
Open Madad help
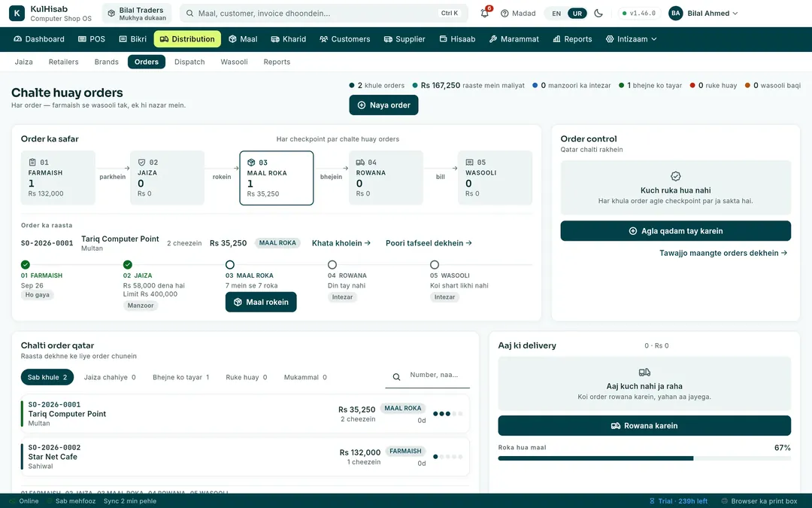pos(518,14)
